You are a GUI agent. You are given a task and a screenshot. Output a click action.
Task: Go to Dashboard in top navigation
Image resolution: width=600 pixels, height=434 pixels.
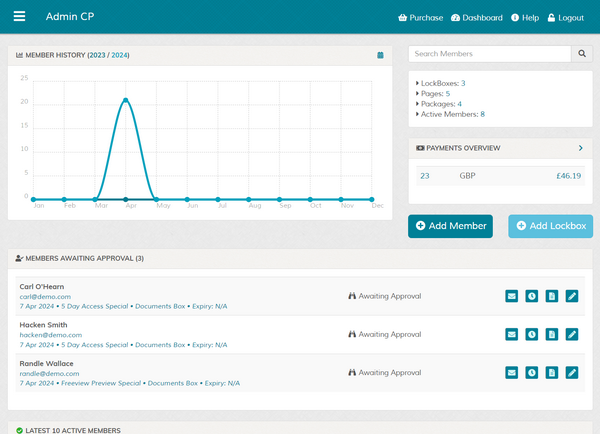[477, 18]
